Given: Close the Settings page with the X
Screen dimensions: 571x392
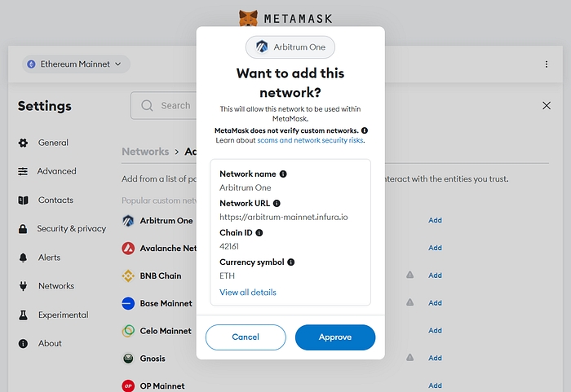Looking at the screenshot, I should (x=546, y=106).
